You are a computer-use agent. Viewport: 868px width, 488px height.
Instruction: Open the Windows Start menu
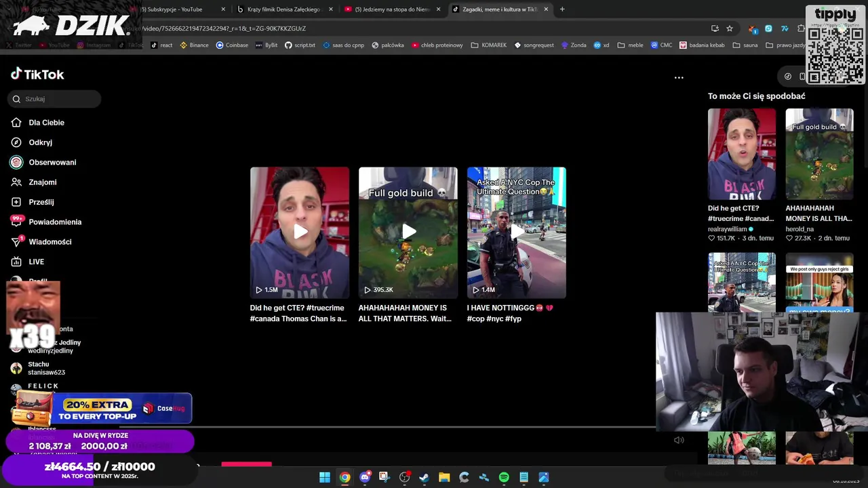coord(325,478)
